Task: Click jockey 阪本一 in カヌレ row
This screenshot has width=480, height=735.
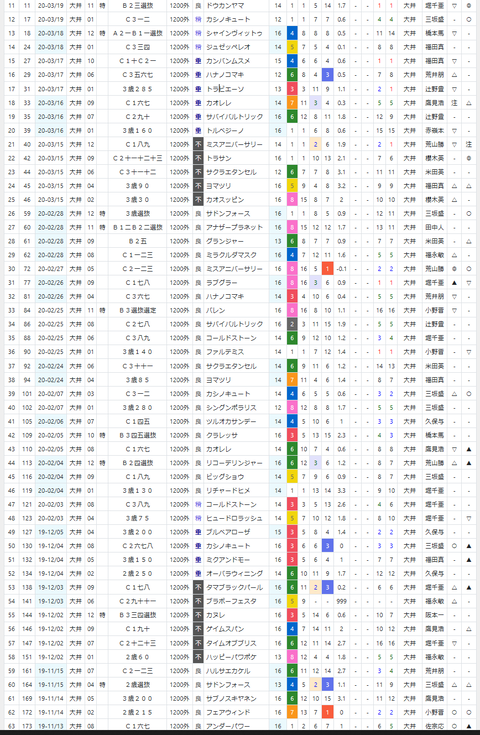Action: click(x=435, y=615)
